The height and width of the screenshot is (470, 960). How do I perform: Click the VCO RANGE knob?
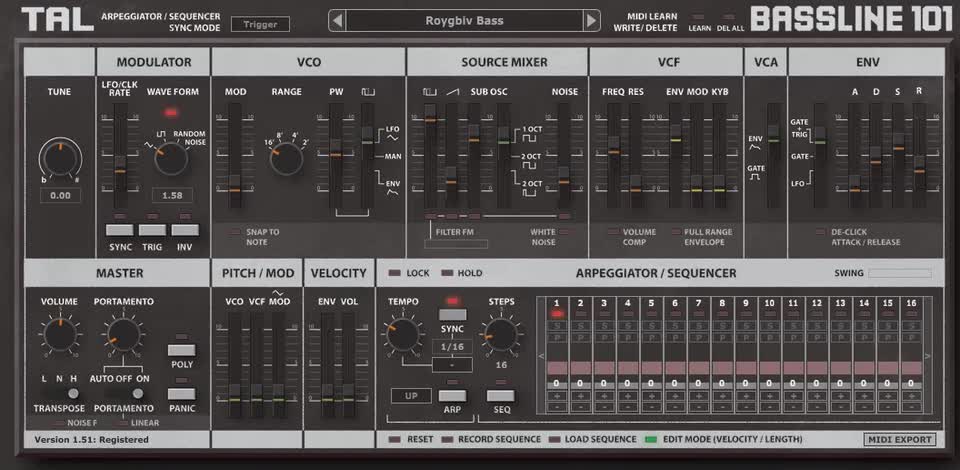pyautogui.click(x=286, y=158)
